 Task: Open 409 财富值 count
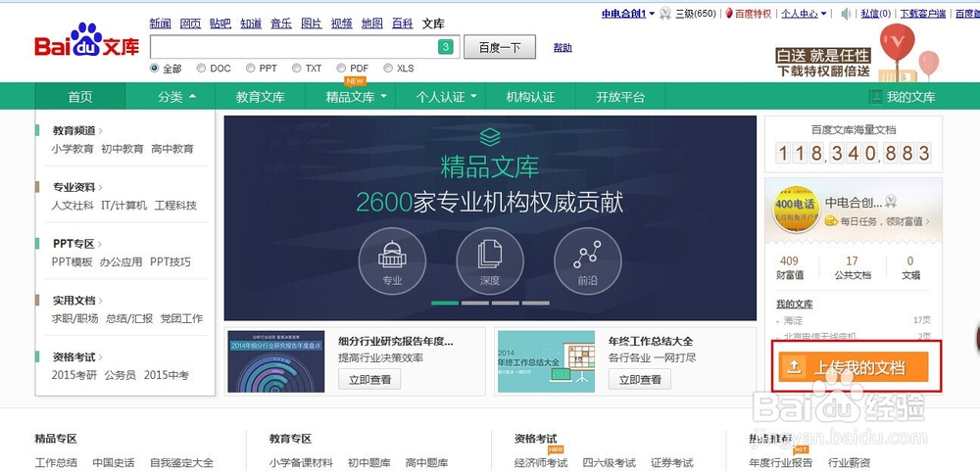click(x=789, y=267)
